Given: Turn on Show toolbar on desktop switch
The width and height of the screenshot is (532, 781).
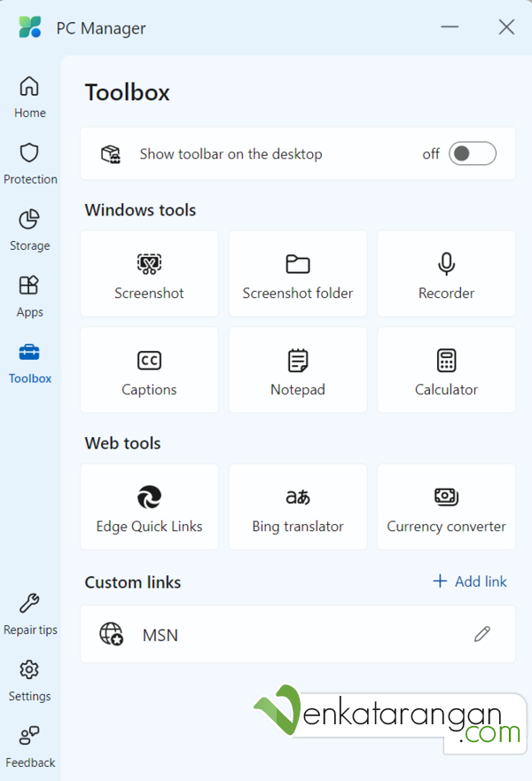Looking at the screenshot, I should click(473, 153).
